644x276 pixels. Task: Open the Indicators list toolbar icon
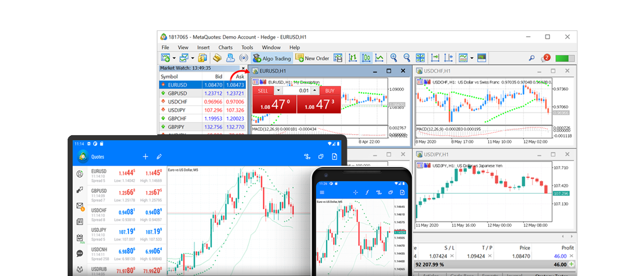click(464, 58)
